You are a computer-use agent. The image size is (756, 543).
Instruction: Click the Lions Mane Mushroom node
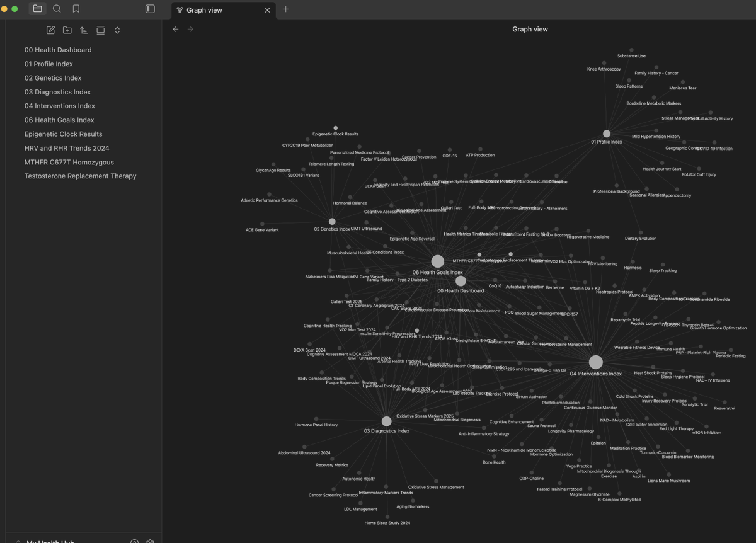pyautogui.click(x=668, y=474)
